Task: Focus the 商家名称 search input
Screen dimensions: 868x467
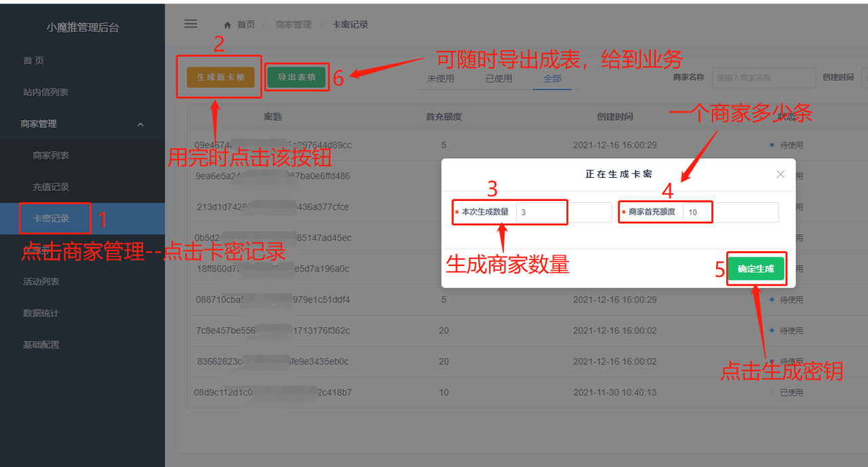Action: click(x=763, y=78)
